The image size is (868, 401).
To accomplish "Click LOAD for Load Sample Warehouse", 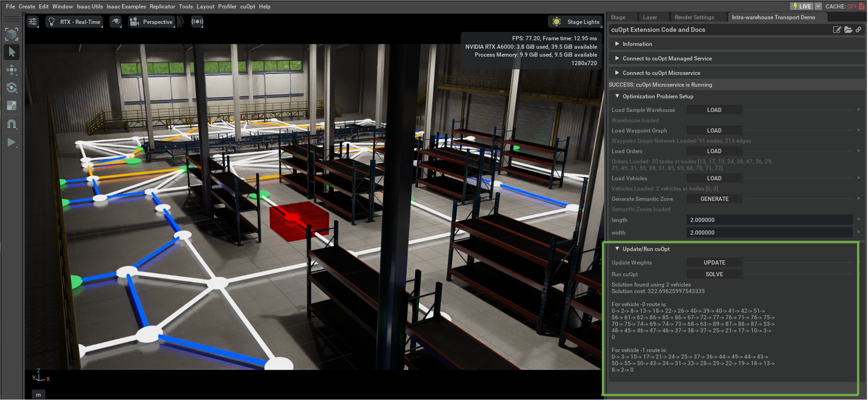I will pos(714,110).
